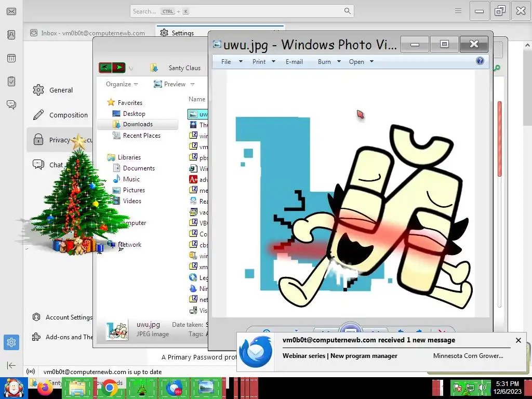Click the uwu.jpg file name in details pane

click(x=148, y=324)
